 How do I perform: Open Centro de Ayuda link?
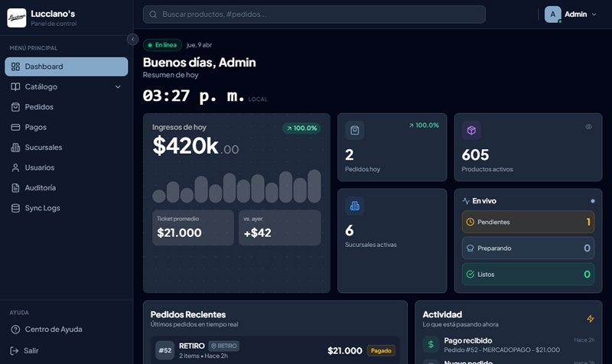click(53, 330)
